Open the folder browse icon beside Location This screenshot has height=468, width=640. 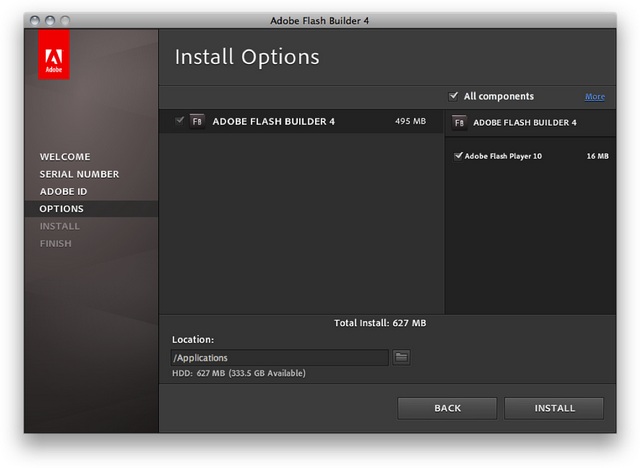pyautogui.click(x=401, y=357)
